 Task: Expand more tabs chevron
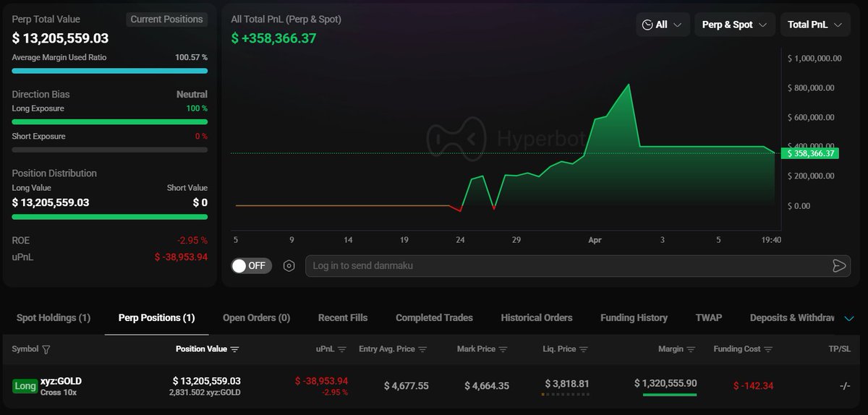pyautogui.click(x=849, y=318)
